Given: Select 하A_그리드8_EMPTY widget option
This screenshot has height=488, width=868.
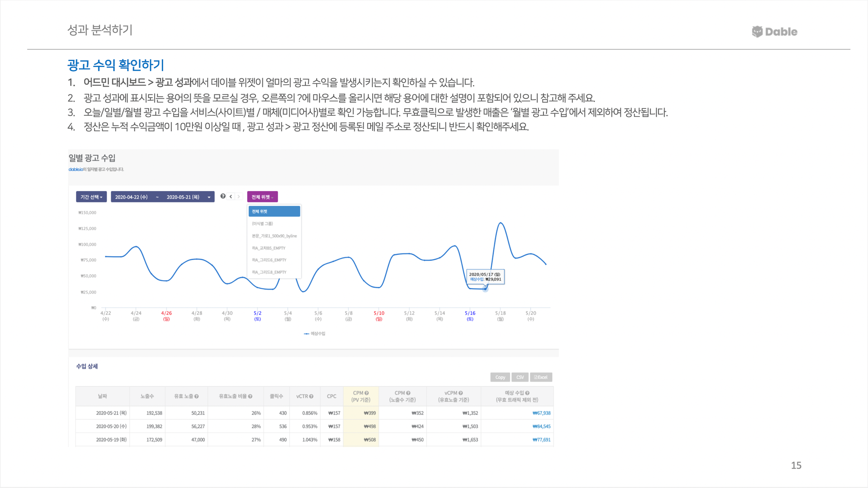Looking at the screenshot, I should point(274,272).
